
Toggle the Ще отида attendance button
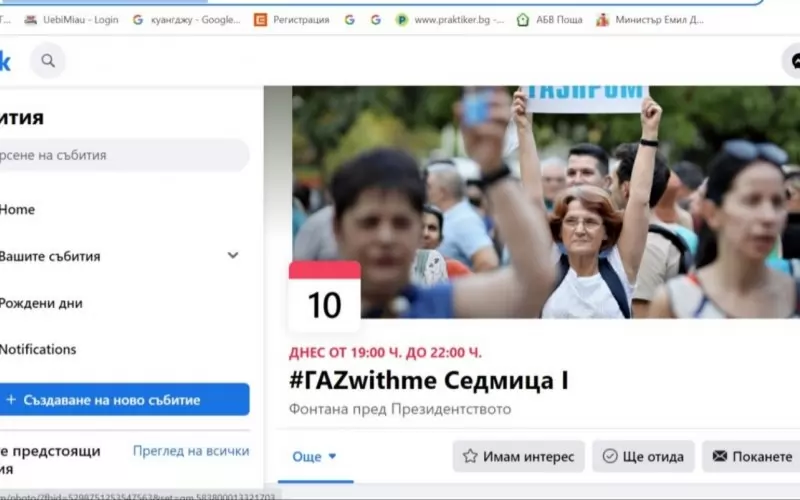click(643, 456)
